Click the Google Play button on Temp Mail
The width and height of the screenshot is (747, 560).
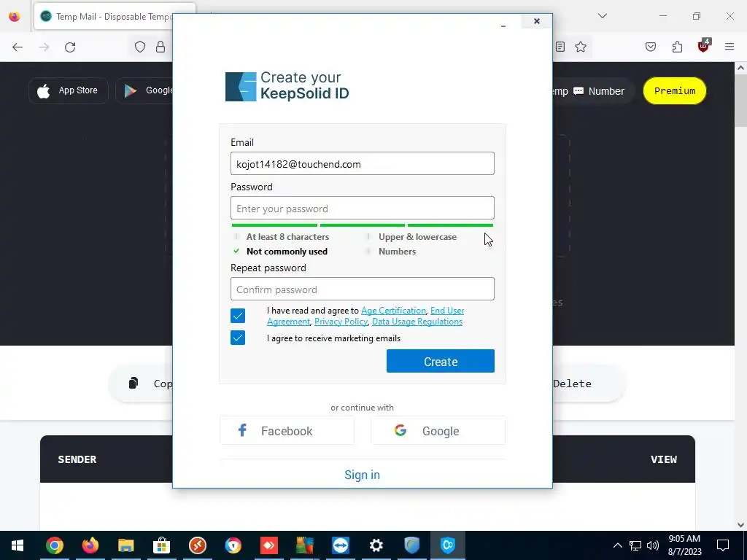[x=144, y=90]
